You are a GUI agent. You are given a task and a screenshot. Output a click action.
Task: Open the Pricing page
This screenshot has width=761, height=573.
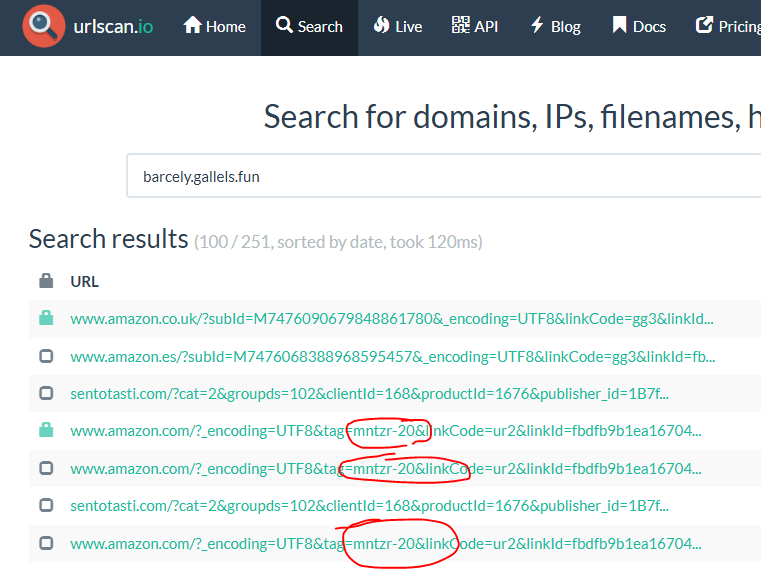(x=728, y=27)
